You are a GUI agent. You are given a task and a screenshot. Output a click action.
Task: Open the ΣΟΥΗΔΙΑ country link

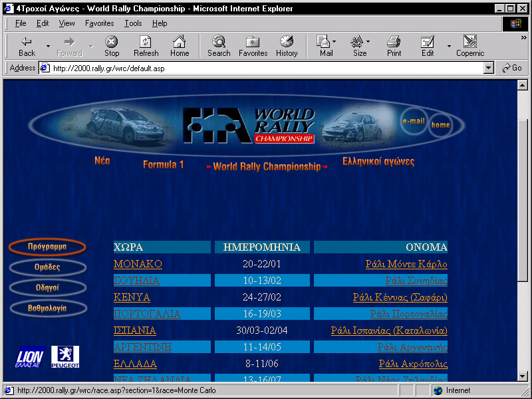coord(136,281)
